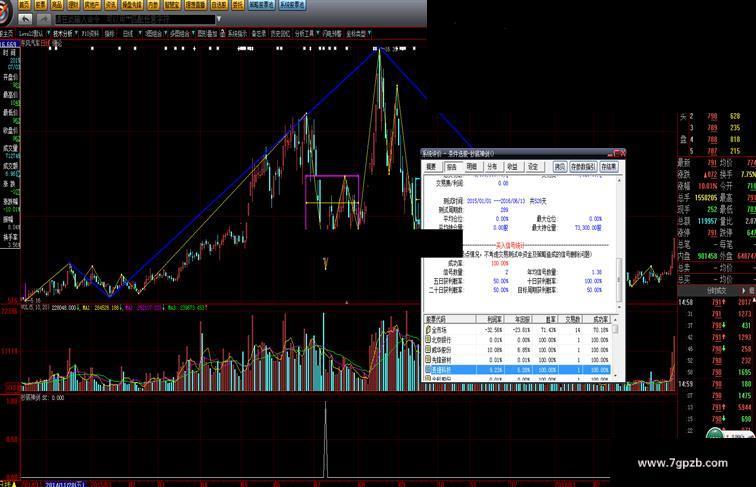This screenshot has height=487, width=756.
Task: Open the 股票 stocks toolbar button
Action: point(41,5)
